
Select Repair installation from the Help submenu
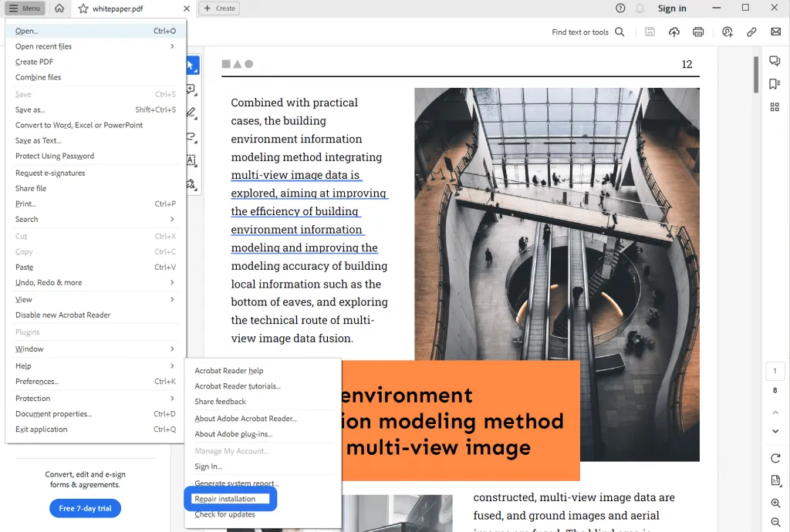tap(225, 499)
